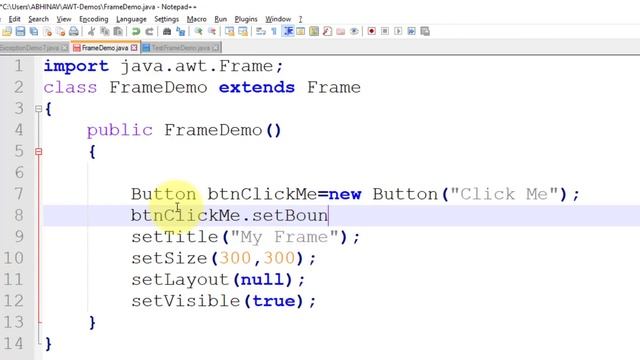Open the question mark help menu
Image resolution: width=640 pixels, height=360 pixels.
coord(300,19)
